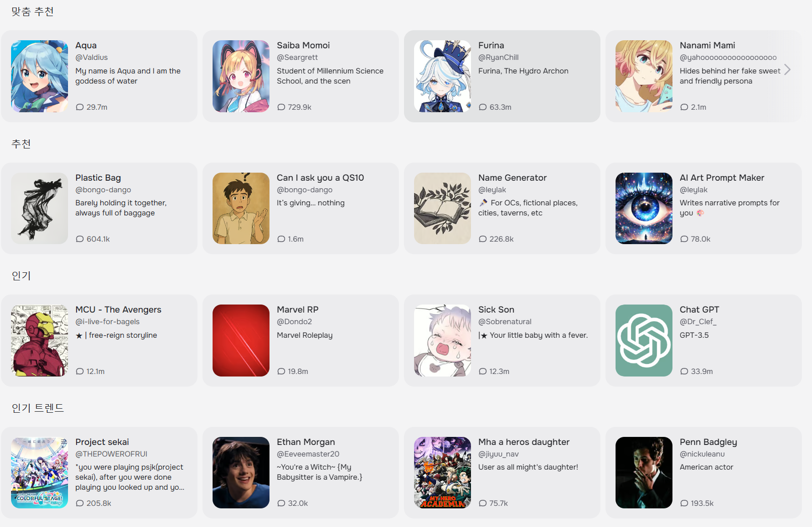This screenshot has width=812, height=527.
Task: Click the chat bubble icon beside 33.9m
Action: click(684, 371)
